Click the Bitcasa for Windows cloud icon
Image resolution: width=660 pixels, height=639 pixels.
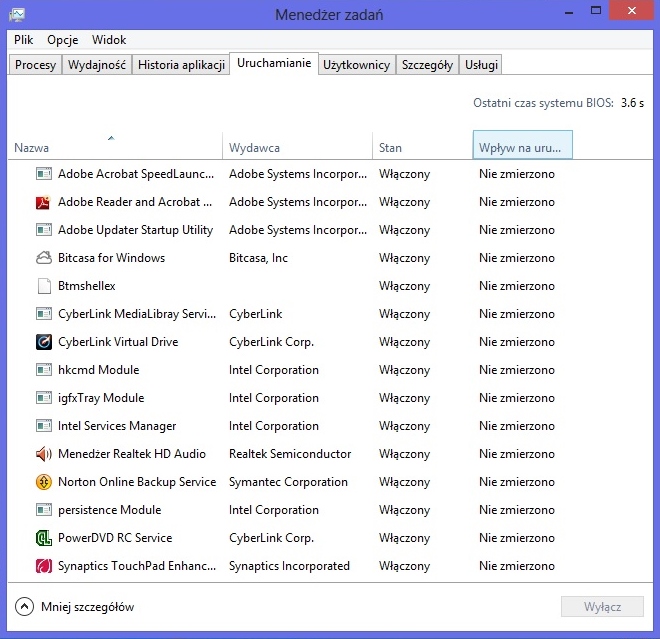[x=44, y=258]
